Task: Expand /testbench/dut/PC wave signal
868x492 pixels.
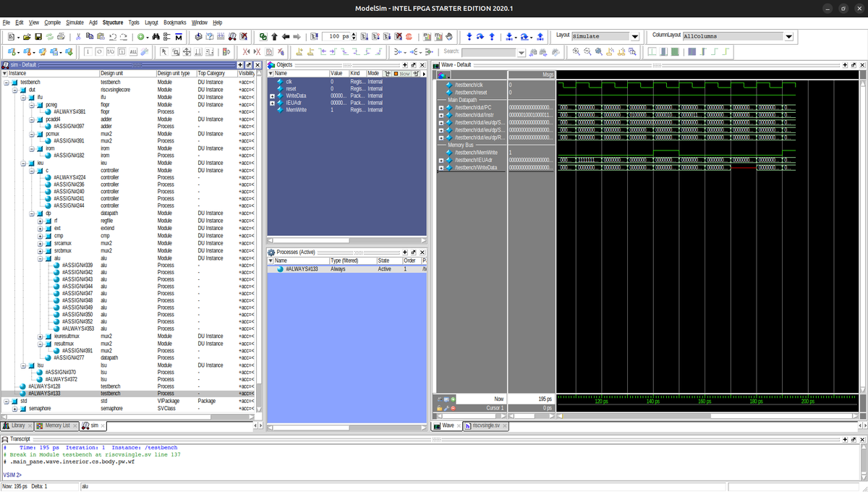Action: [x=441, y=108]
